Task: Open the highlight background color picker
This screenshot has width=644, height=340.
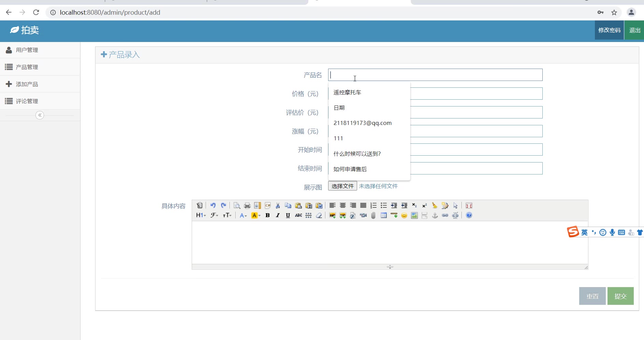Action: tap(256, 215)
